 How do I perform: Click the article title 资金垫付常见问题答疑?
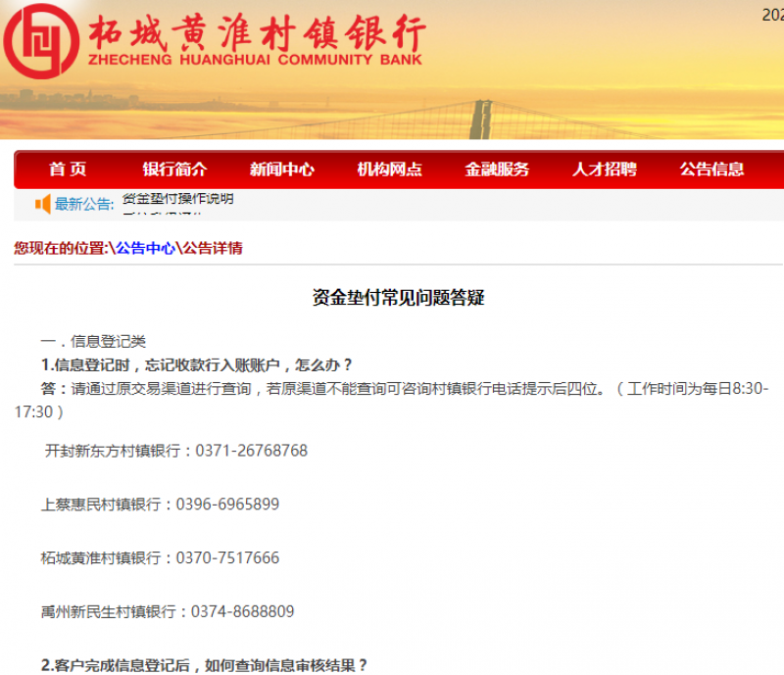399,298
